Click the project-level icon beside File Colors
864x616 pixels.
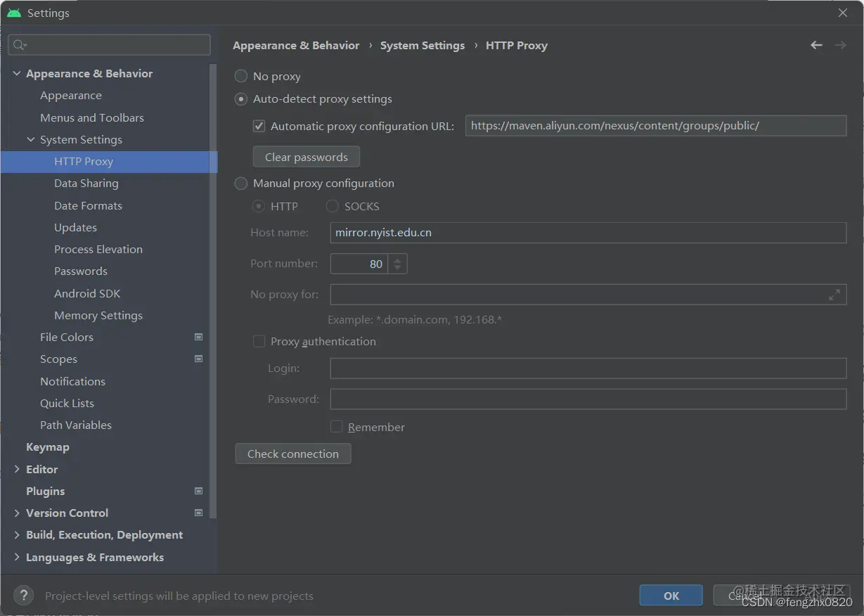198,337
